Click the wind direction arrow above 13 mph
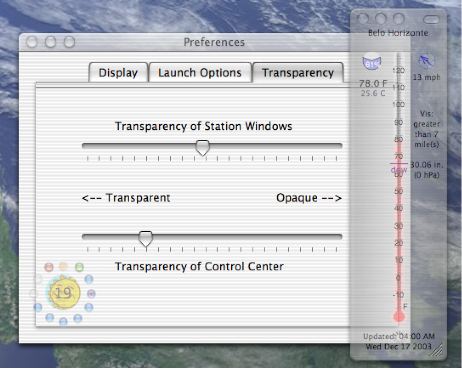The width and height of the screenshot is (462, 369). coord(425,61)
